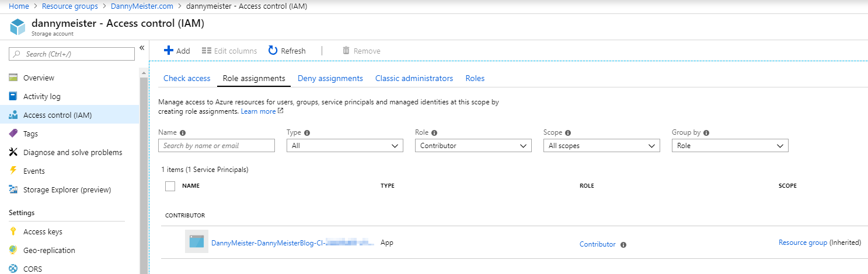Click the Access control (IAM) people icon

coord(13,115)
